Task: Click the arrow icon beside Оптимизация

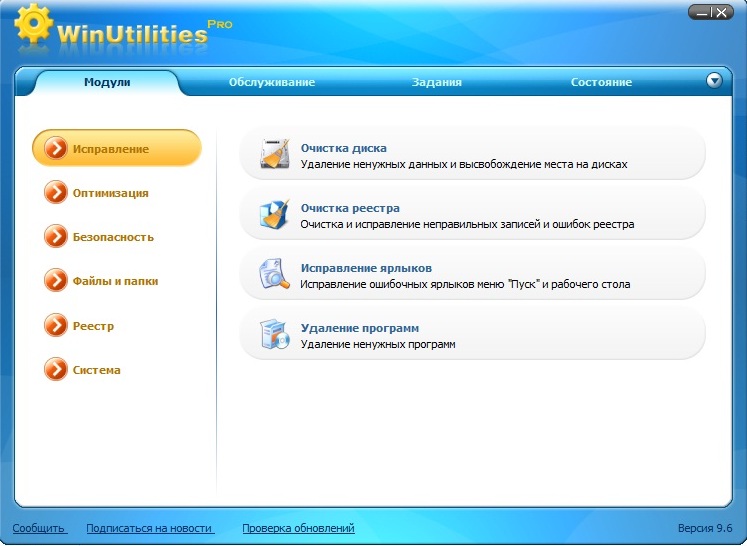Action: click(56, 193)
